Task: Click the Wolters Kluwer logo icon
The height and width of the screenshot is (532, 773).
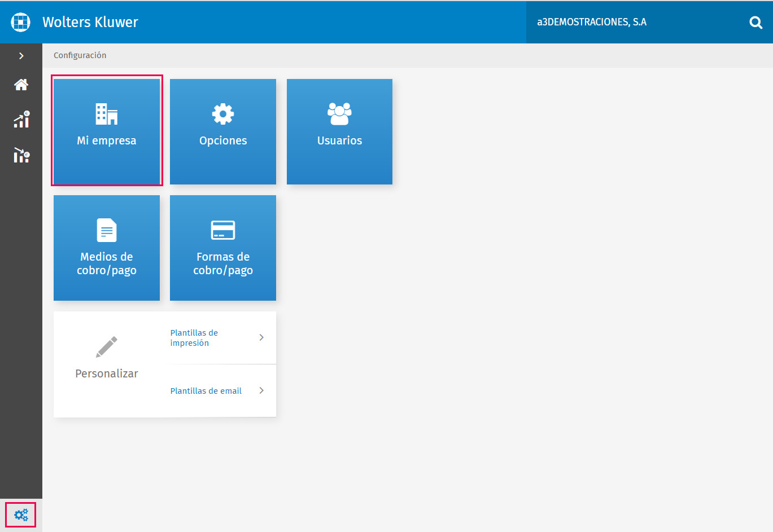Action: tap(21, 22)
